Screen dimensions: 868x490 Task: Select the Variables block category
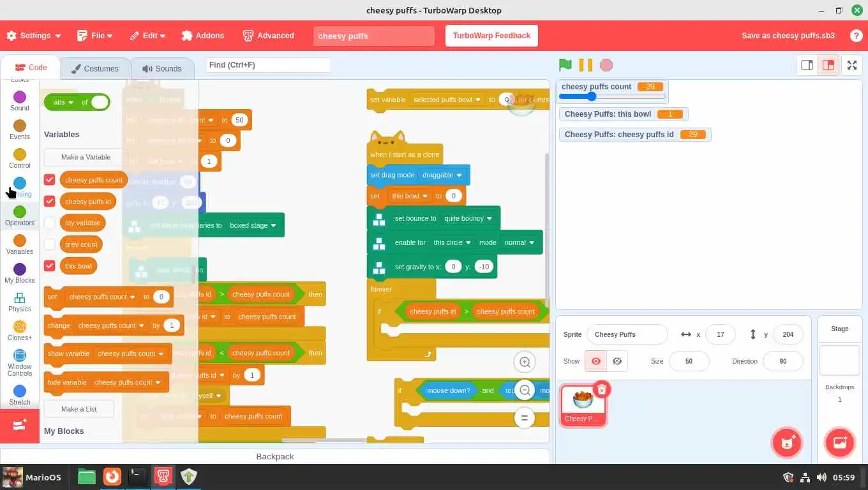[x=20, y=244]
